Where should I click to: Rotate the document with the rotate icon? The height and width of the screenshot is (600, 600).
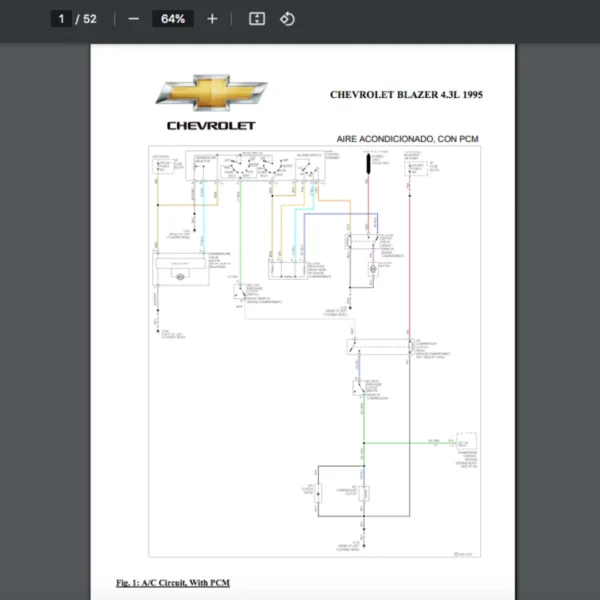pyautogui.click(x=287, y=19)
